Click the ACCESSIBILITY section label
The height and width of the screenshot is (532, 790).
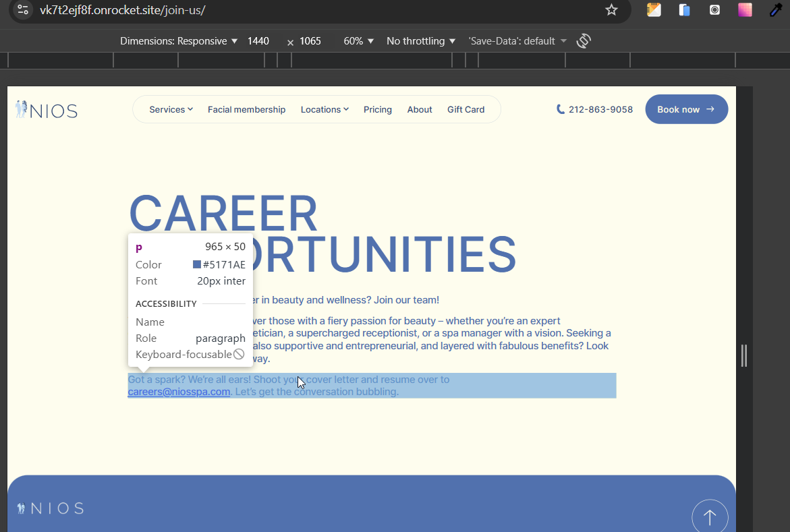coord(166,304)
